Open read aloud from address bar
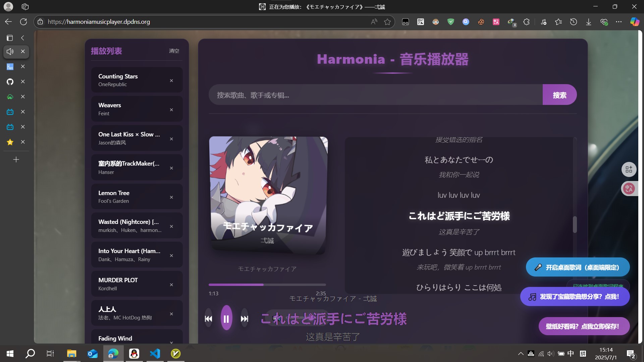644x362 pixels. [x=374, y=22]
